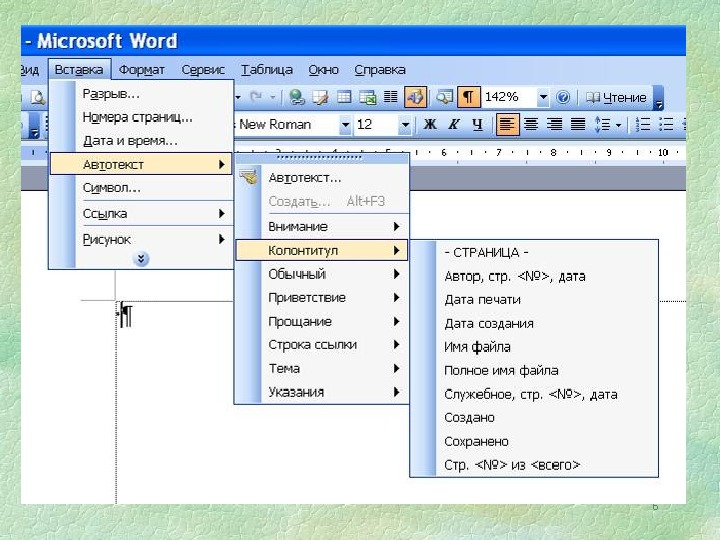
Task: Click the Insert Table toolbar icon
Action: [x=343, y=97]
